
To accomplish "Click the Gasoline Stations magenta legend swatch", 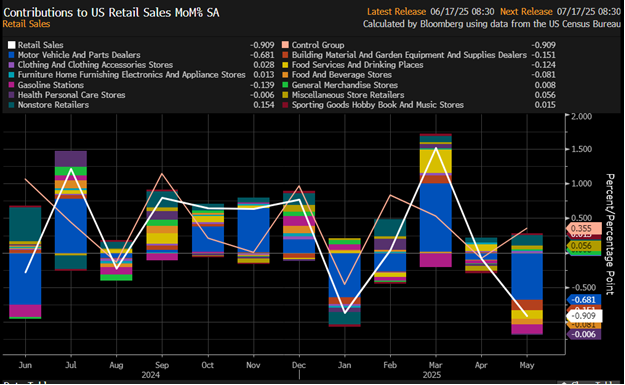I will click(11, 85).
